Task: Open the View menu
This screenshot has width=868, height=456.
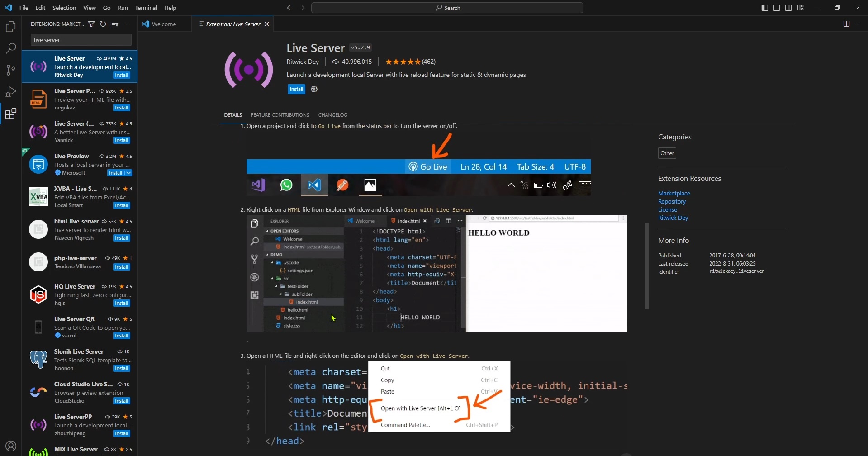Action: tap(90, 8)
